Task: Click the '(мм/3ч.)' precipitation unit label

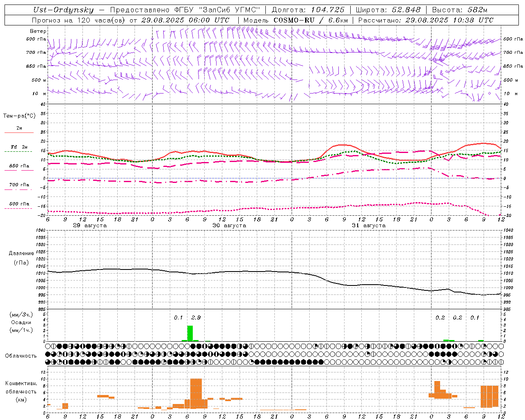Action: point(21,315)
